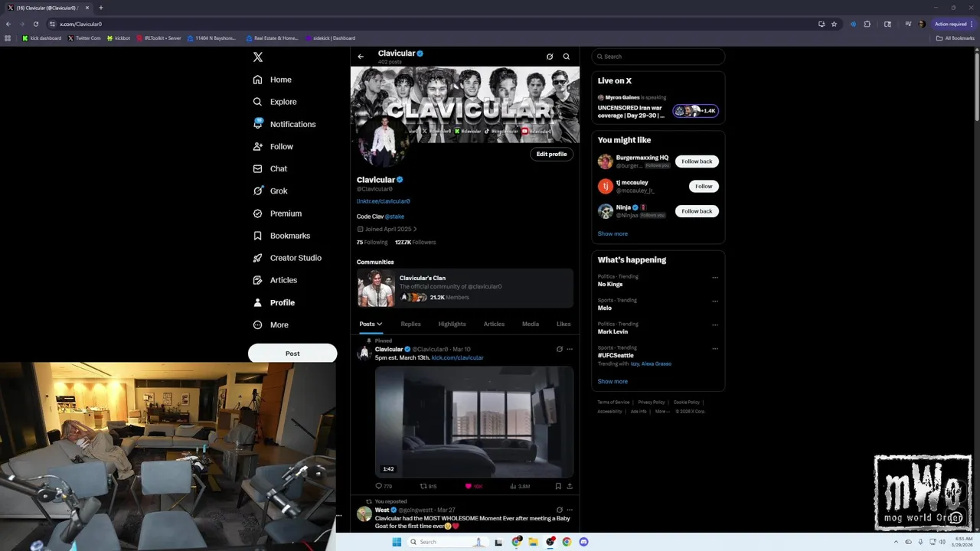Open Windows Start menu
This screenshot has height=551, width=980.
point(397,542)
